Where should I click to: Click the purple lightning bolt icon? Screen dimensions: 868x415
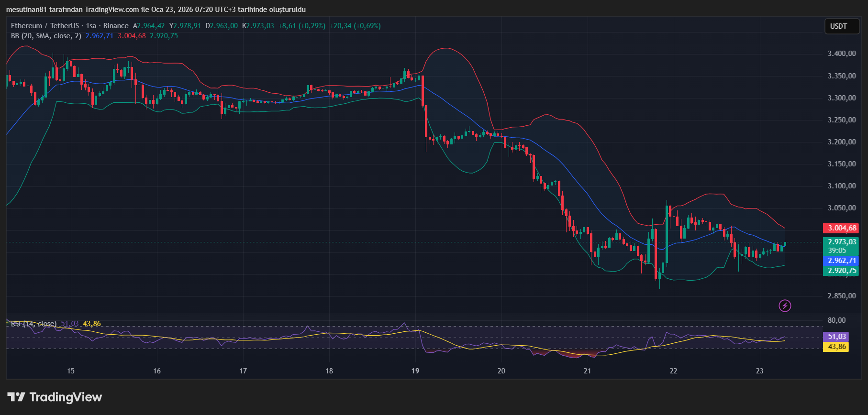pos(785,306)
